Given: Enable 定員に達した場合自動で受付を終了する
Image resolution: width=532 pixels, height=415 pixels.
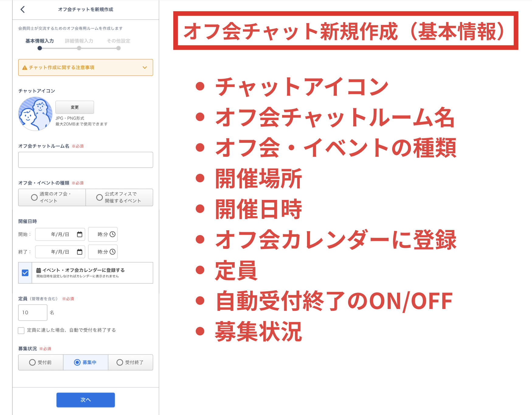Looking at the screenshot, I should [21, 330].
